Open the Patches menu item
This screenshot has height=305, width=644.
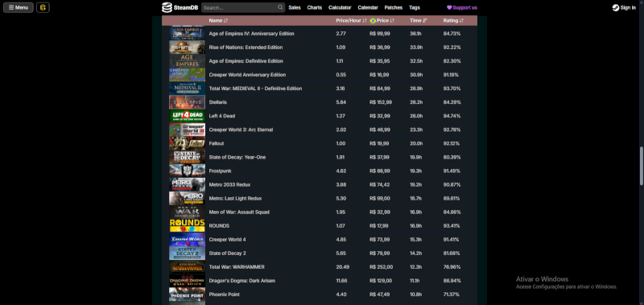[394, 7]
